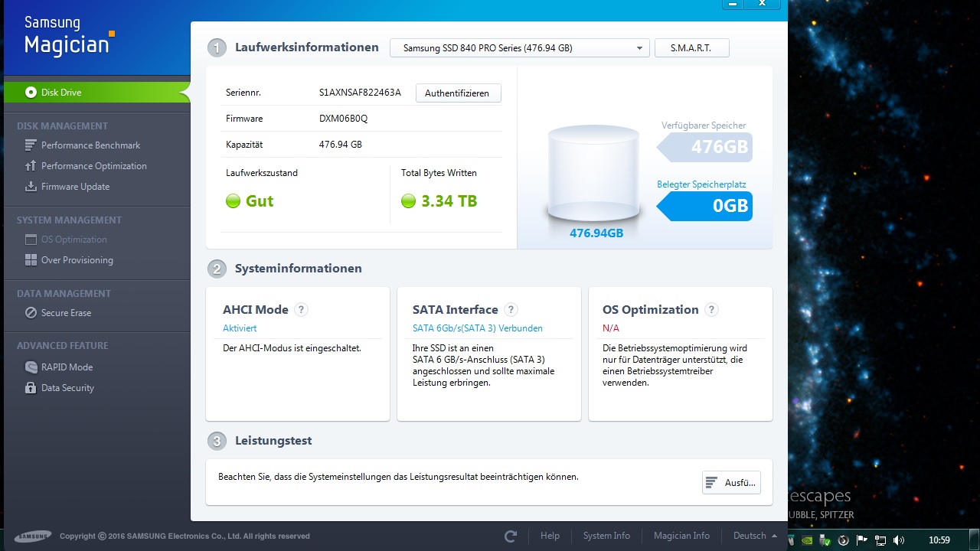Select the Disk Drive sidebar item
The width and height of the screenshot is (980, 551).
[x=96, y=92]
